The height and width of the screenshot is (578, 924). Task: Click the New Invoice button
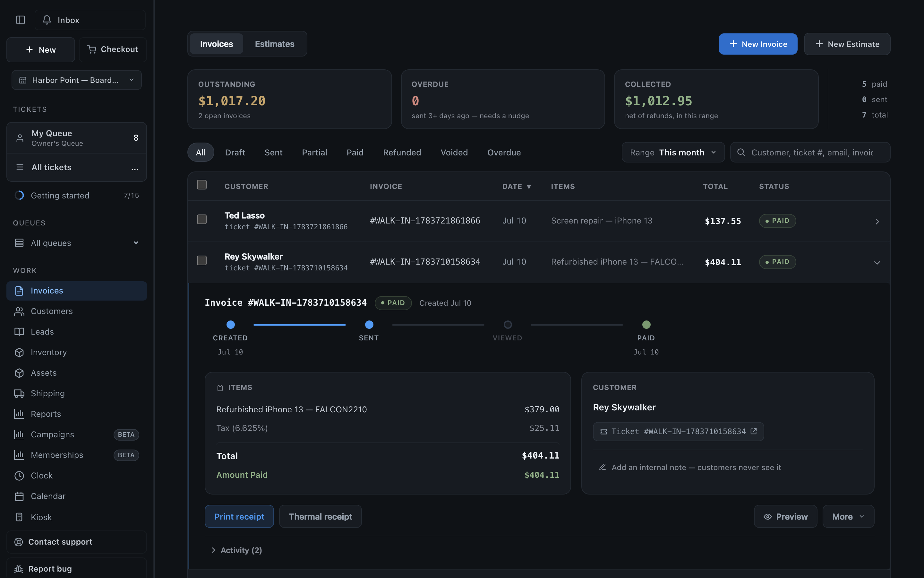click(x=758, y=44)
